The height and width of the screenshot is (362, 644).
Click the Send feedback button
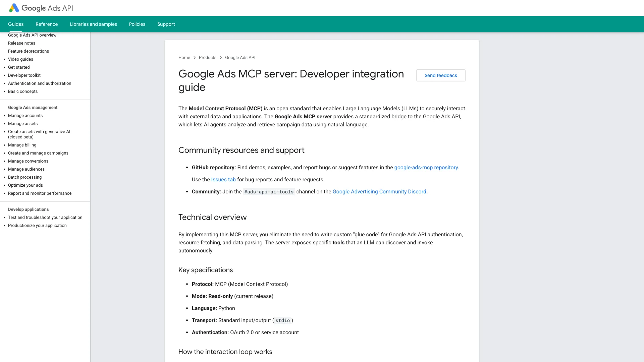coord(441,75)
